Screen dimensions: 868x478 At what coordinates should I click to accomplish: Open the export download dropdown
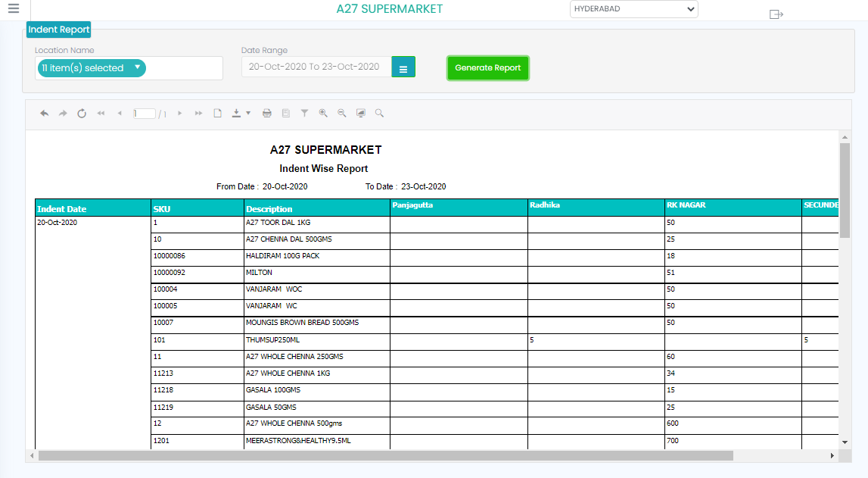241,114
